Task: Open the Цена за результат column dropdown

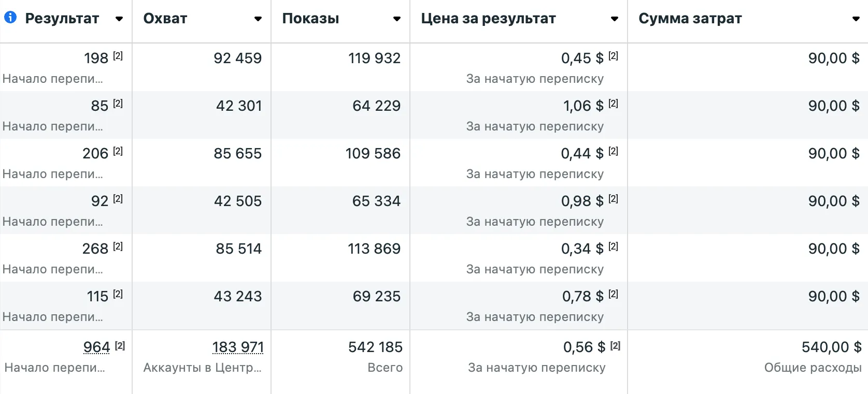Action: coord(615,20)
